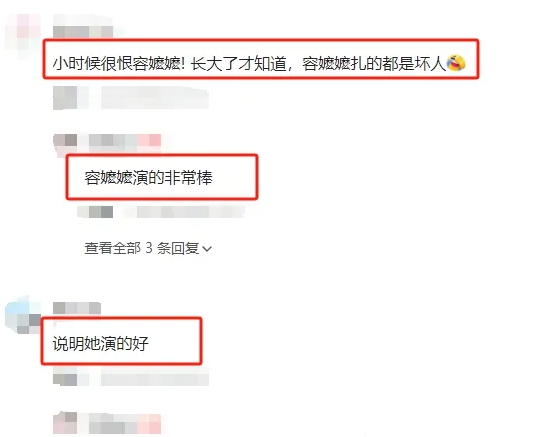Open the bottom commenter's blurred username
This screenshot has width=535, height=437.
(113, 423)
